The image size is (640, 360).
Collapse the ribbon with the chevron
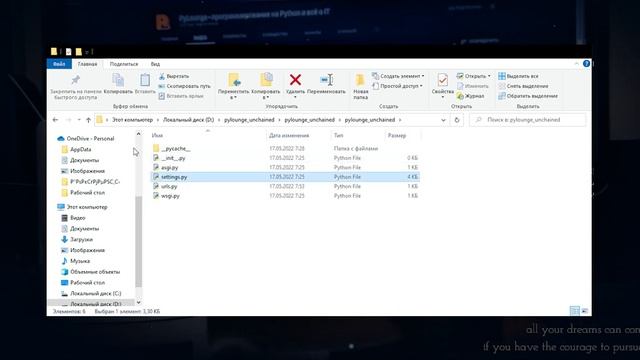576,64
